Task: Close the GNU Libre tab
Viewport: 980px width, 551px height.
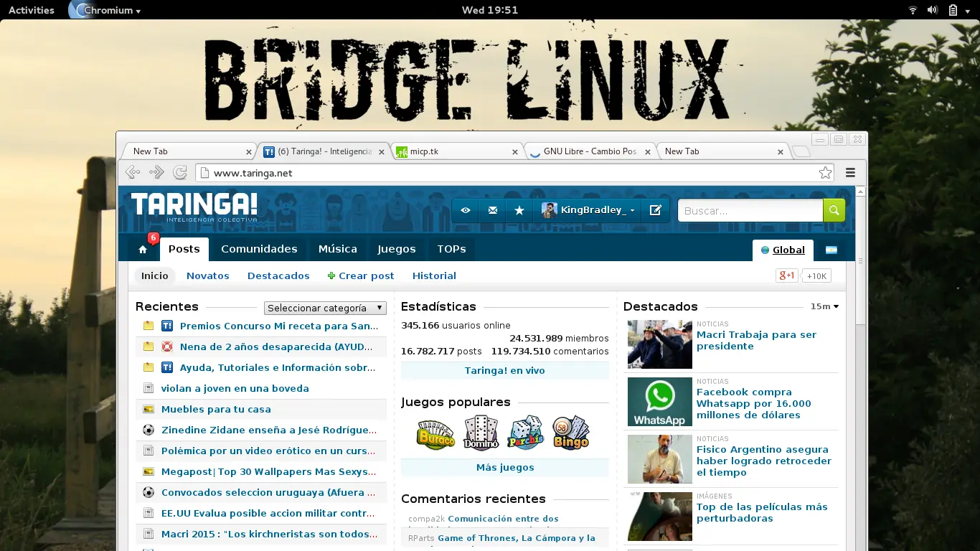Action: coord(647,152)
